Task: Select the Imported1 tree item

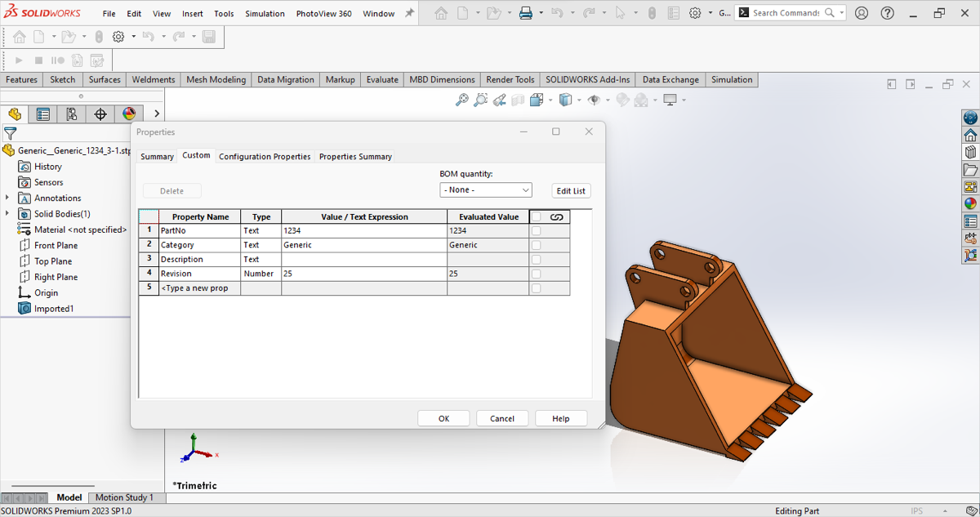Action: (x=47, y=309)
